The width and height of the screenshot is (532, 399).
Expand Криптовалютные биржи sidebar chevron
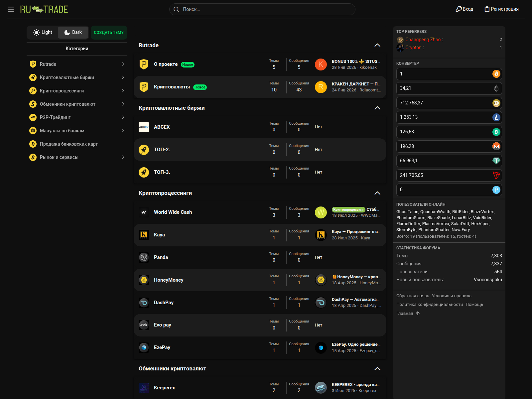click(123, 77)
